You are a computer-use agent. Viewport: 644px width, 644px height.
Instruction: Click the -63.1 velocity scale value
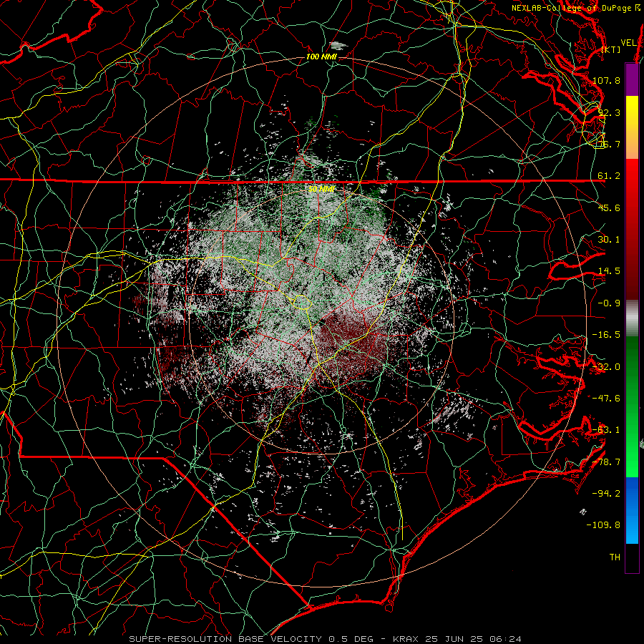606,430
